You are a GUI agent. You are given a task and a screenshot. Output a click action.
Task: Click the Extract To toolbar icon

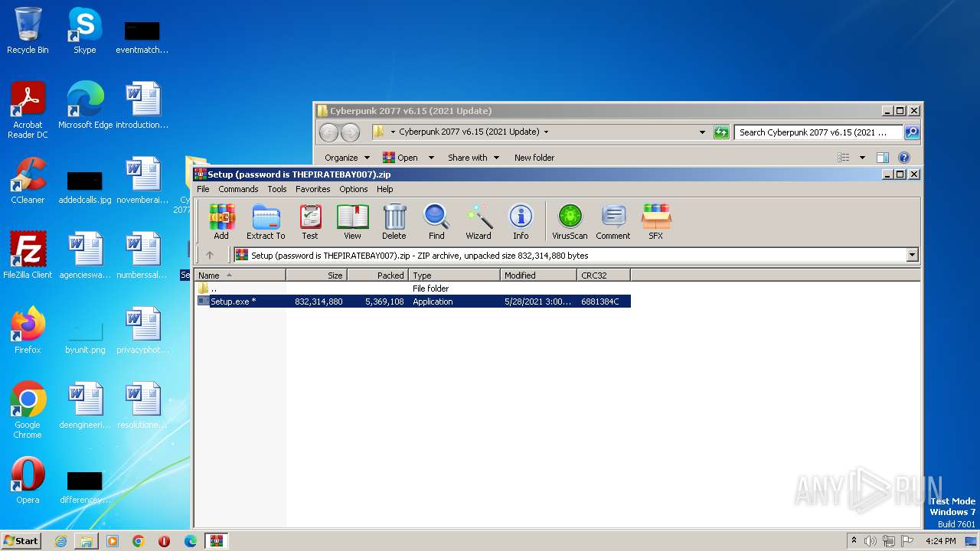[x=266, y=222]
